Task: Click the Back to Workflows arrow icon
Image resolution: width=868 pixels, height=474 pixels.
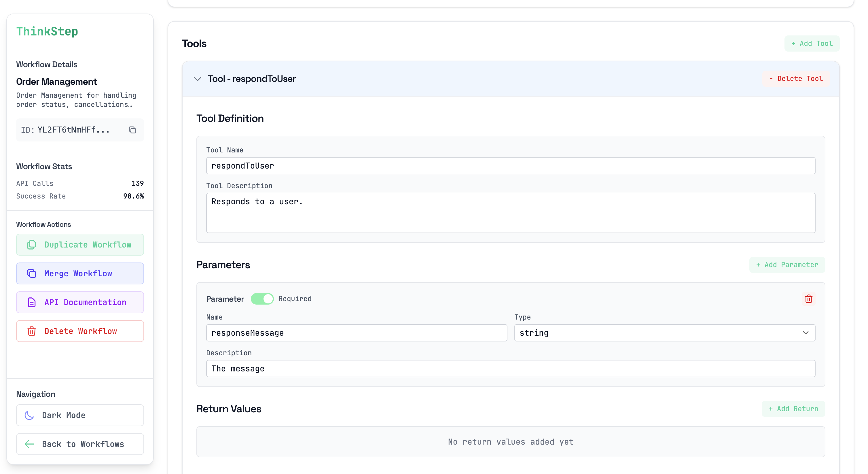Action: click(x=30, y=444)
